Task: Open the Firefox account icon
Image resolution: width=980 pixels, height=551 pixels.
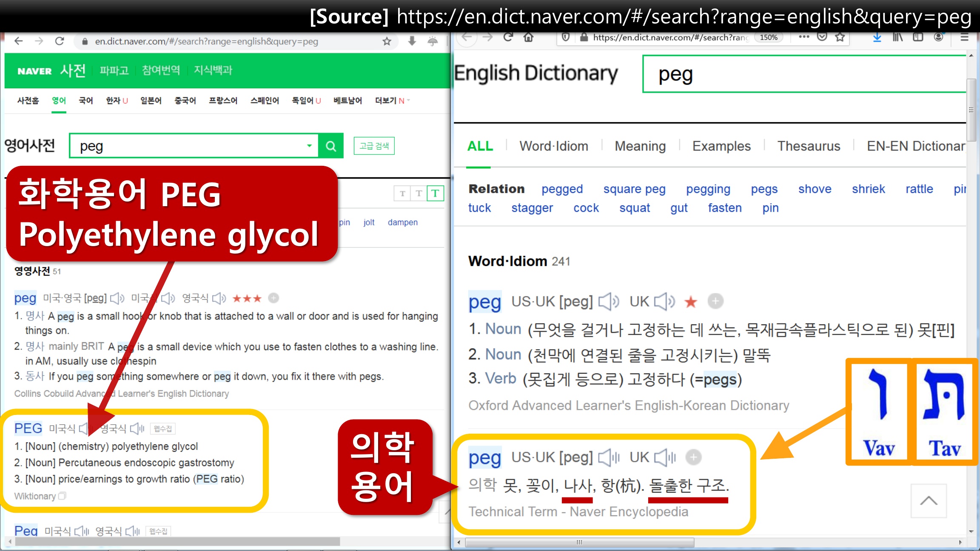Action: point(939,37)
